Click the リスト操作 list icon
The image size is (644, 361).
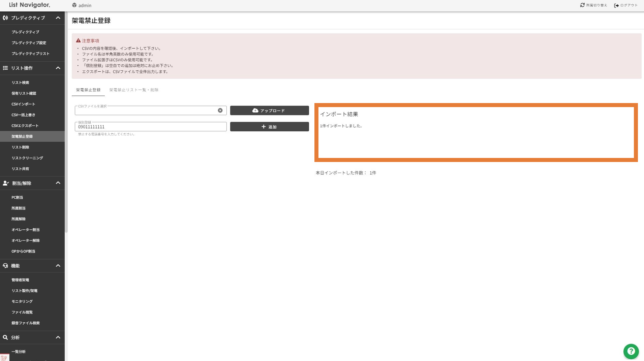coord(5,68)
